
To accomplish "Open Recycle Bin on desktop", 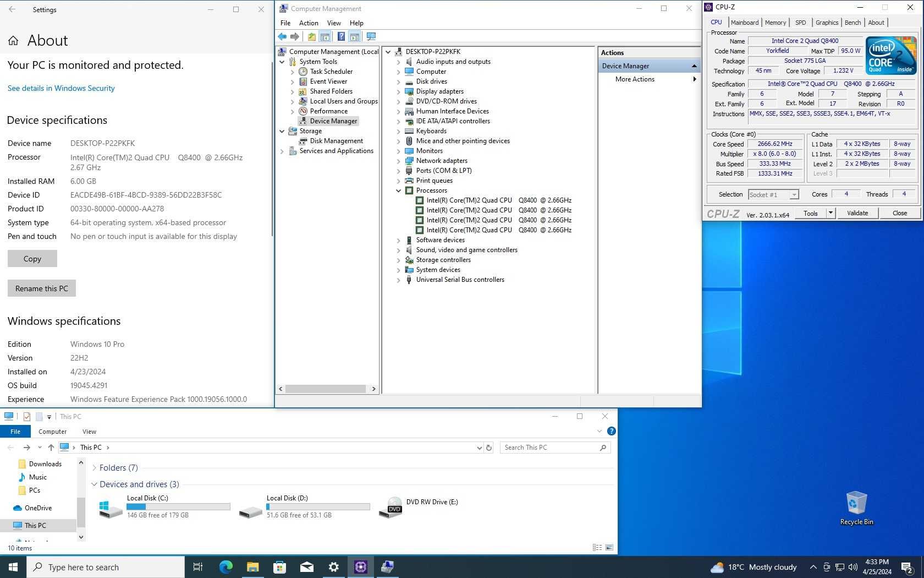I will coord(856,508).
